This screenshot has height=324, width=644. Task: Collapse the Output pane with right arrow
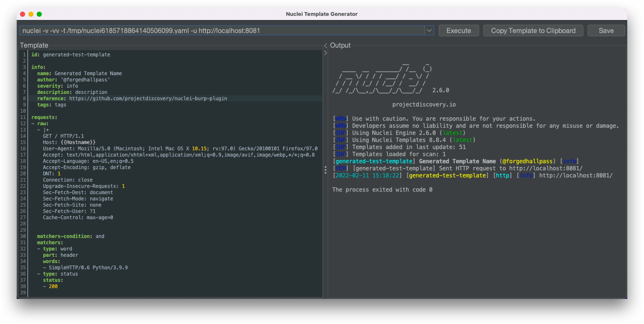click(x=326, y=53)
